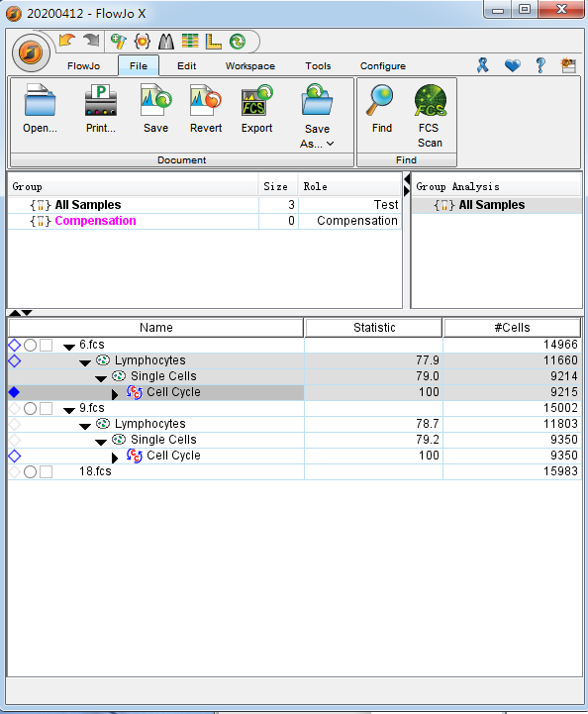
Task: Click the Cell Cycle icon under 9.fcs
Action: [x=135, y=456]
